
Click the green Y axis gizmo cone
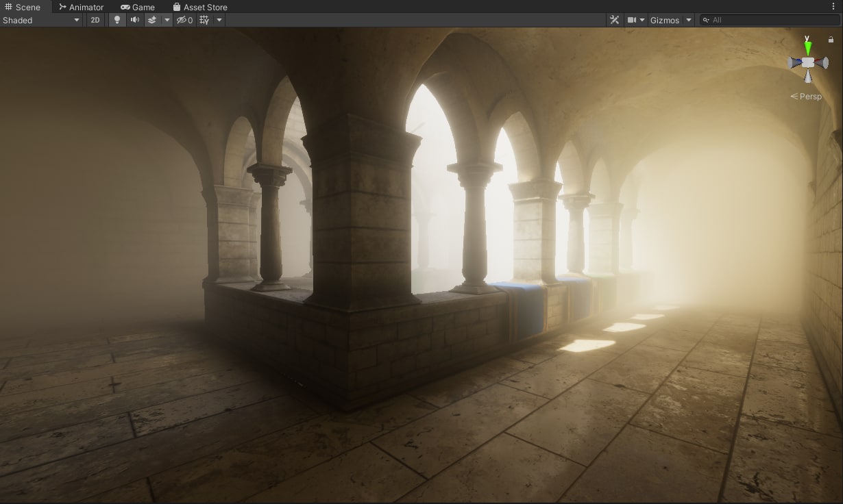[x=808, y=47]
